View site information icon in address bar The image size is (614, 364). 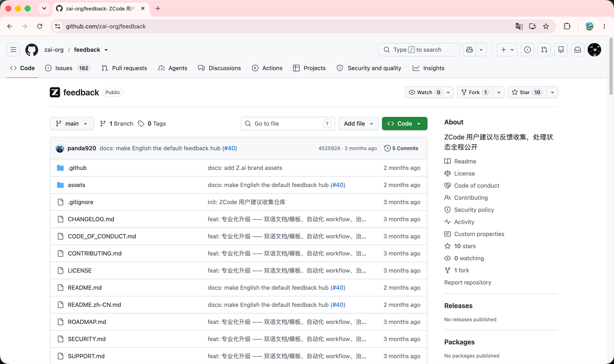click(58, 26)
